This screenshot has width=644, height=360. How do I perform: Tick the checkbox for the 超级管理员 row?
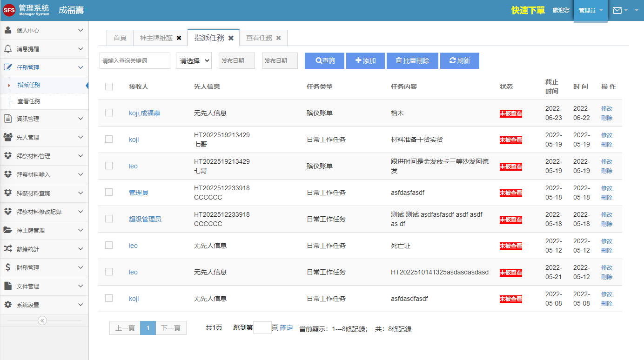109,219
